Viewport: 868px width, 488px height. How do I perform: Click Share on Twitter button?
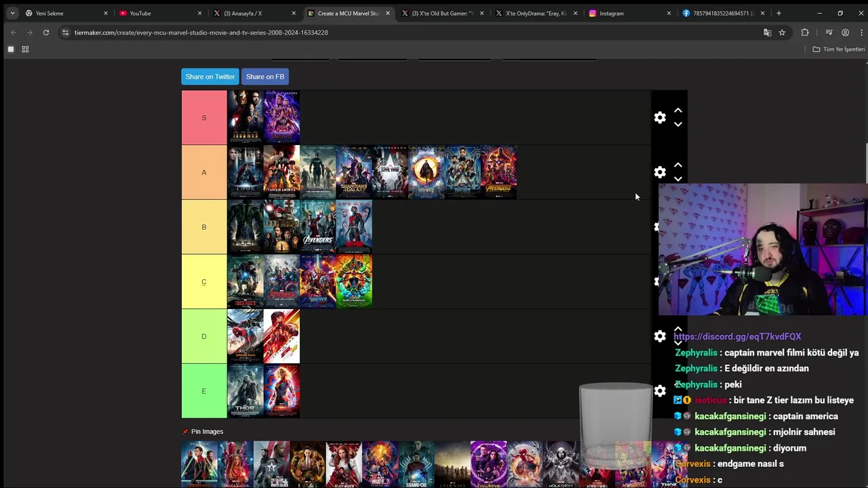click(210, 77)
